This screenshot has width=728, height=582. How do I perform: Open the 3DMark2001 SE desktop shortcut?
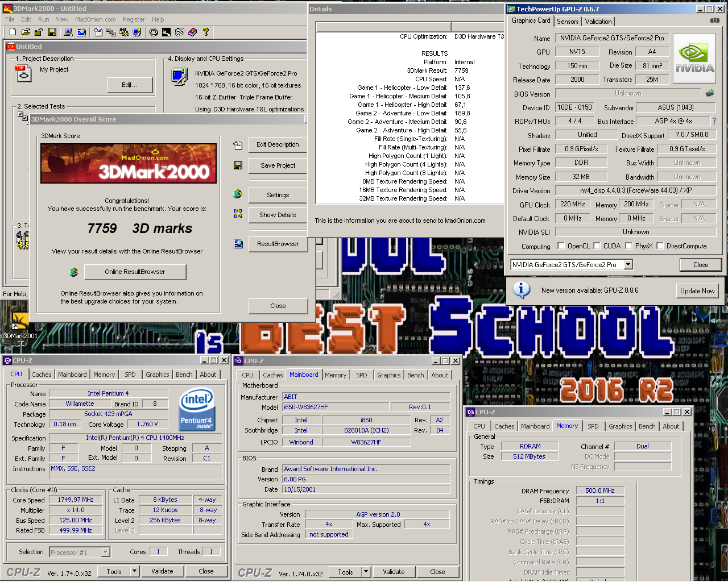(20, 329)
